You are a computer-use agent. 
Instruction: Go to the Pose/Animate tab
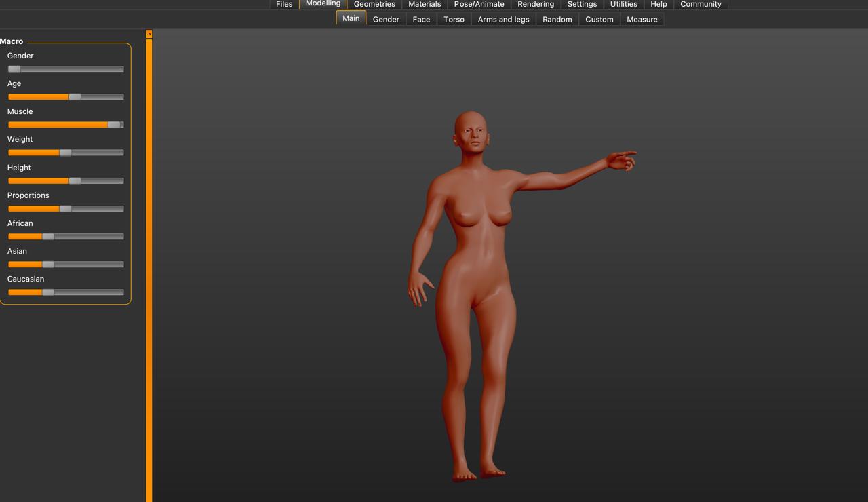[x=479, y=4]
